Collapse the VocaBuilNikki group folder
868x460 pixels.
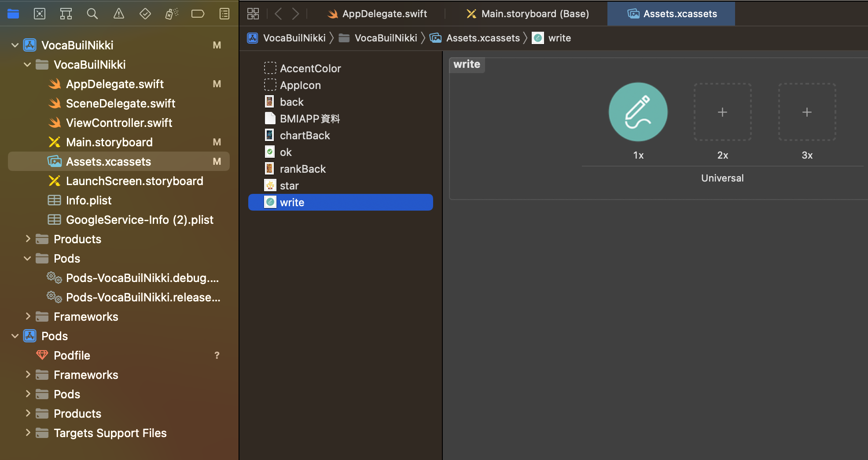pyautogui.click(x=27, y=65)
